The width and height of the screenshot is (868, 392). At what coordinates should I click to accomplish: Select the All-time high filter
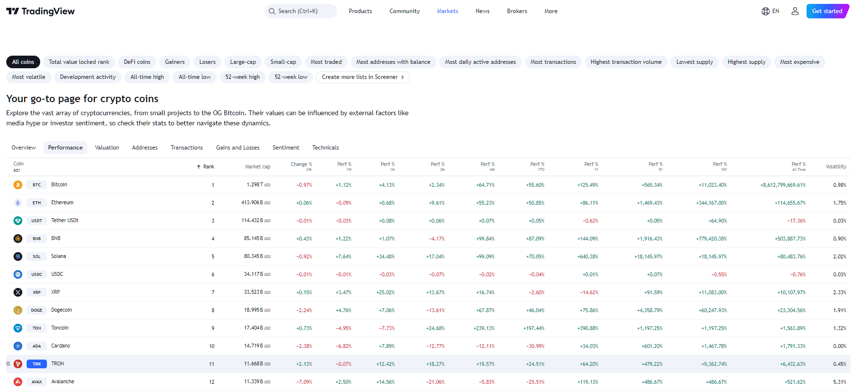(x=147, y=77)
